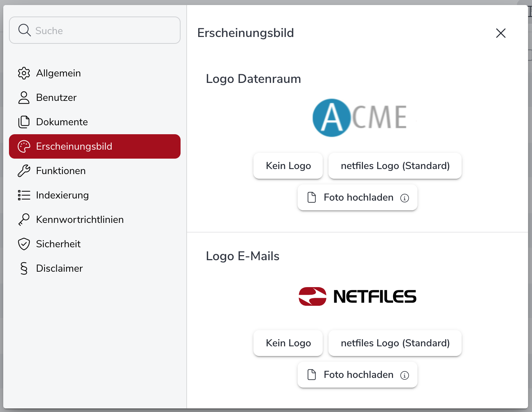Click the shield icon next to Sicherheit

(24, 244)
